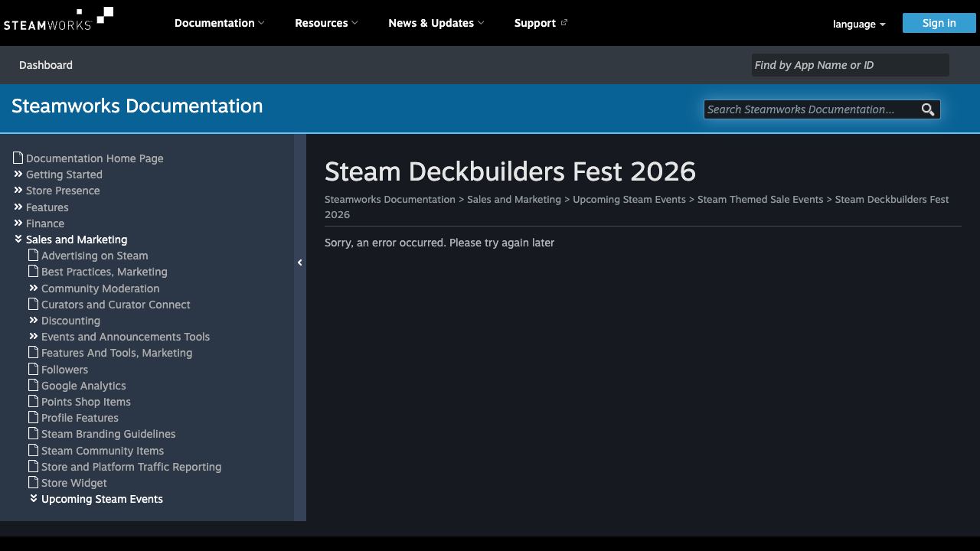Open the language dropdown
Screen dimensions: 980x551
[859, 24]
